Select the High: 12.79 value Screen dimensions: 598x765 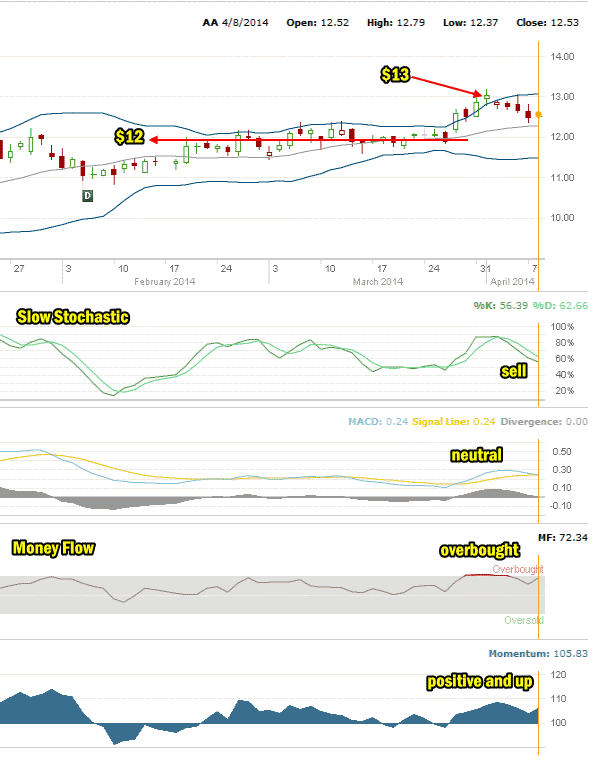pos(396,22)
